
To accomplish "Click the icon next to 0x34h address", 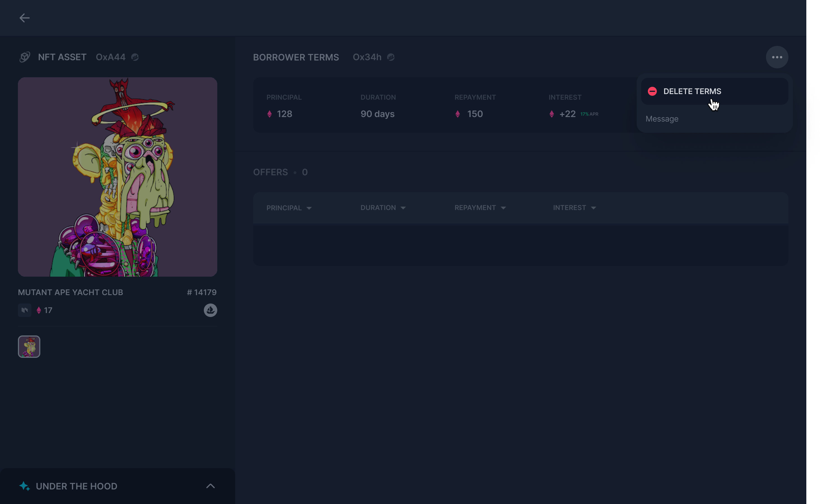I will 391,57.
